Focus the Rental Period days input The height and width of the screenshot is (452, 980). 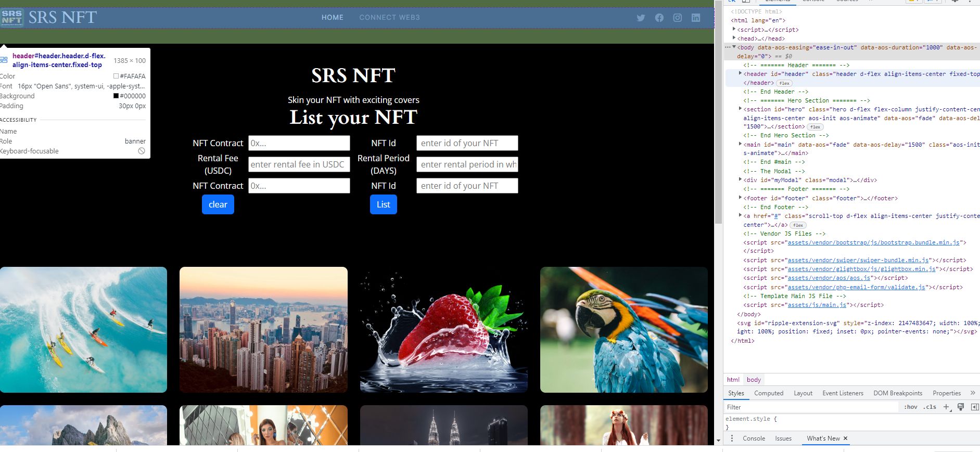pos(467,164)
